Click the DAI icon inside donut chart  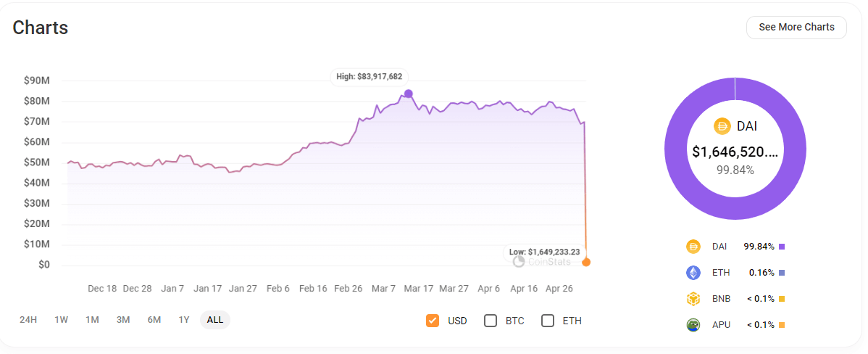coord(722,126)
